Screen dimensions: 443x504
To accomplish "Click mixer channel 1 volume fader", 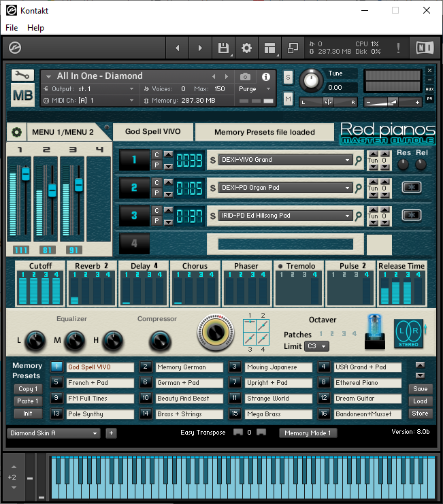I will (x=25, y=174).
